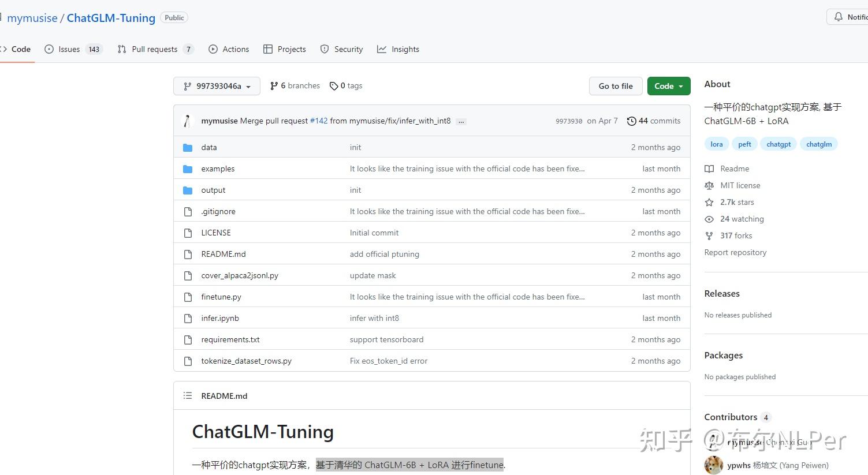Open the data folder icon

click(188, 147)
